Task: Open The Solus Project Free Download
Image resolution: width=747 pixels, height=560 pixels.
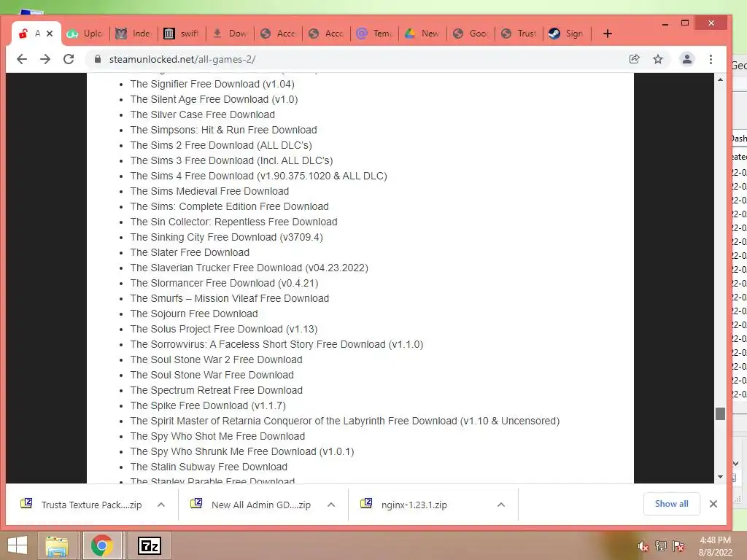Action: coord(224,329)
